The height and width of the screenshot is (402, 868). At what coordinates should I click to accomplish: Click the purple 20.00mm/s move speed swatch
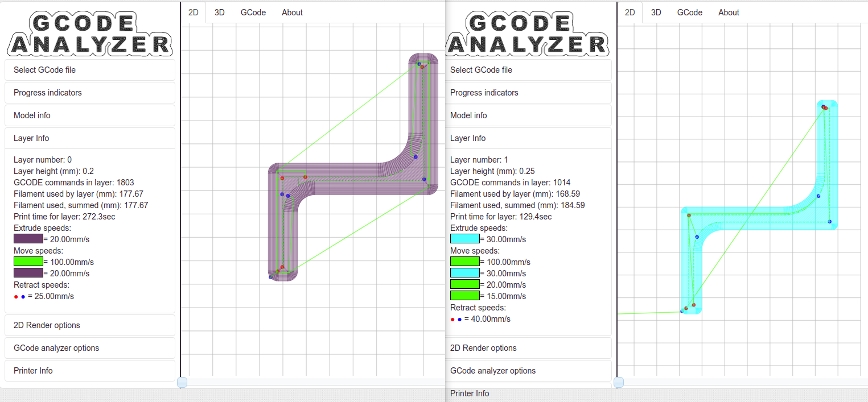pyautogui.click(x=28, y=273)
